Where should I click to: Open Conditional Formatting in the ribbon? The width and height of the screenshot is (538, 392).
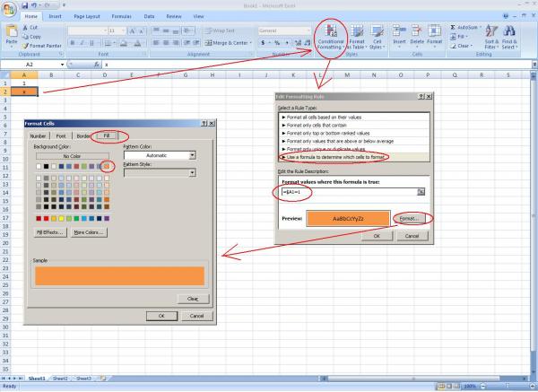pyautogui.click(x=328, y=39)
